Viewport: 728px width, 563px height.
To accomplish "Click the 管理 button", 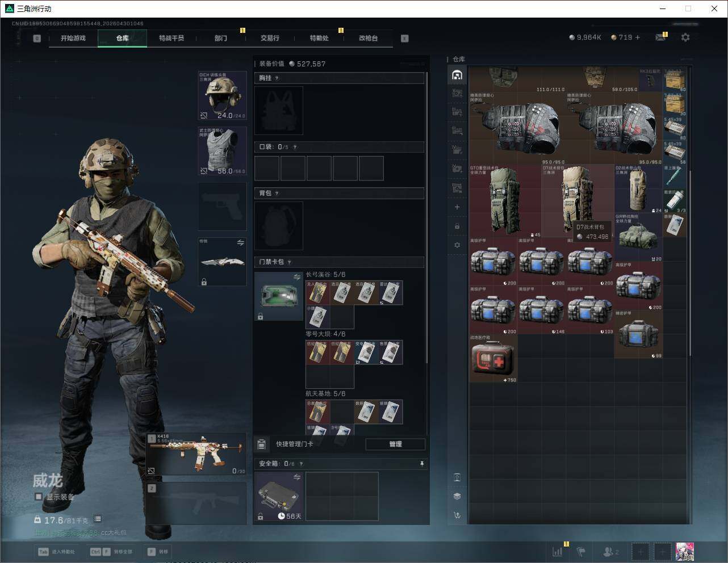I will coord(395,444).
